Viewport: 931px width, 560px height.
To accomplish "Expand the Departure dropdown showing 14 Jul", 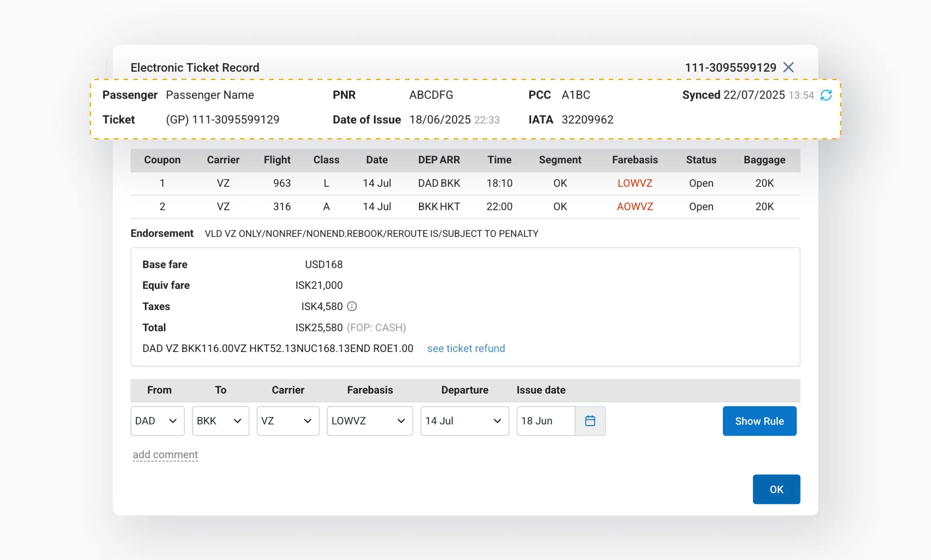I will pos(464,421).
